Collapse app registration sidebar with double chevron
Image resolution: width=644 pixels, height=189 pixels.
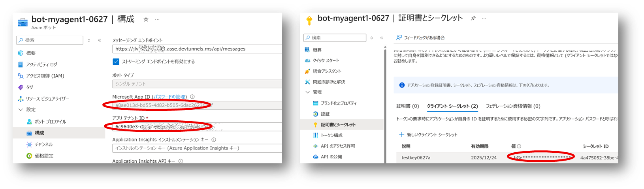(x=382, y=38)
